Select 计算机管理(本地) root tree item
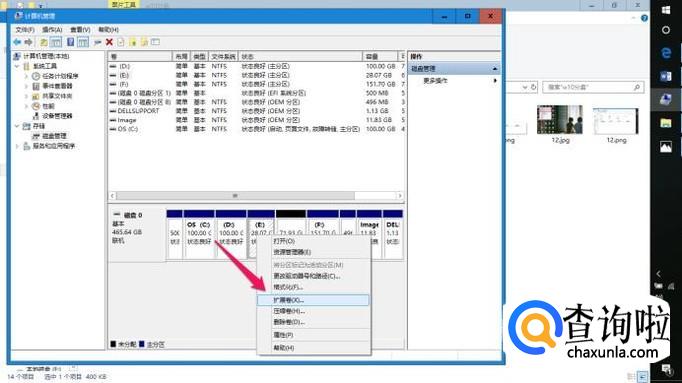Screen dimensions: 682x383 coord(46,56)
